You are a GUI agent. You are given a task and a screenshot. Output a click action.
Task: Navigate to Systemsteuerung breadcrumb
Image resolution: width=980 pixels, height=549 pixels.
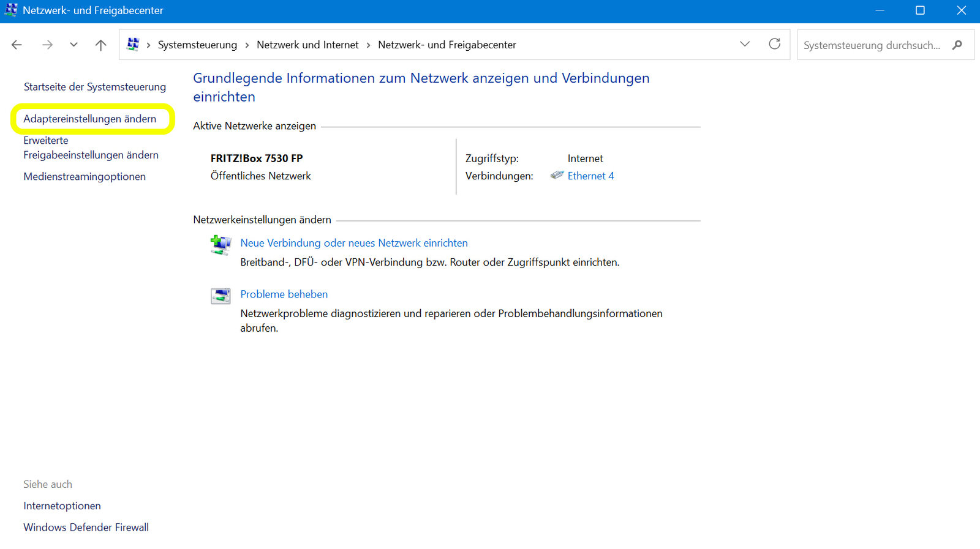coord(197,45)
